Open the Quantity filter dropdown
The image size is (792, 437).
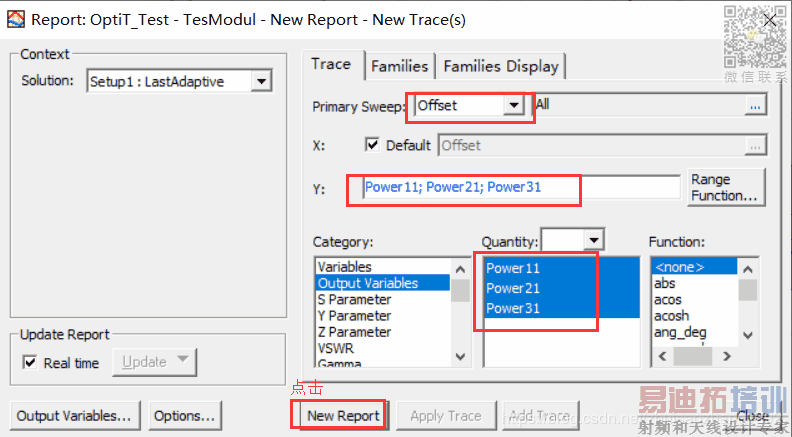pyautogui.click(x=594, y=241)
